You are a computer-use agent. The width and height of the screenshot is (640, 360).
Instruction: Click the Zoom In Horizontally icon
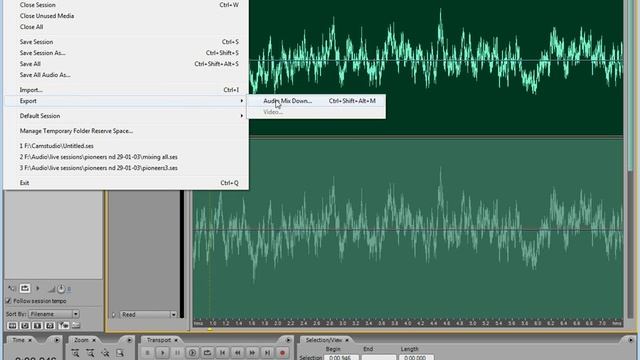76,353
